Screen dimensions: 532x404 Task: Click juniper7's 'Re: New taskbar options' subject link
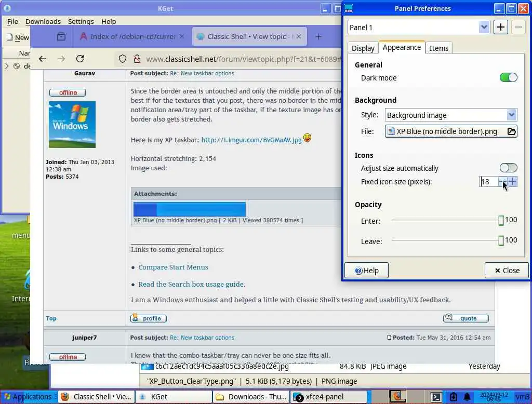click(202, 338)
